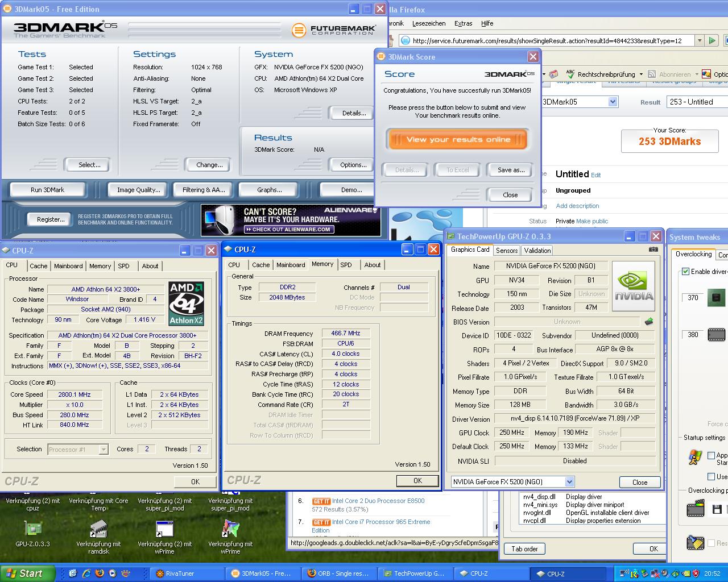Click the spell check ABC toolbar icon

click(x=570, y=74)
